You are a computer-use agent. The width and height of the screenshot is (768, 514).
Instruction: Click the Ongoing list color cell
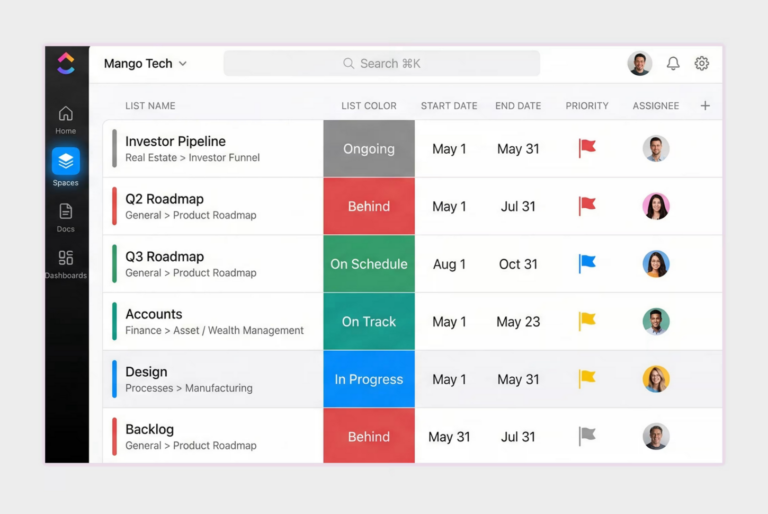point(369,148)
